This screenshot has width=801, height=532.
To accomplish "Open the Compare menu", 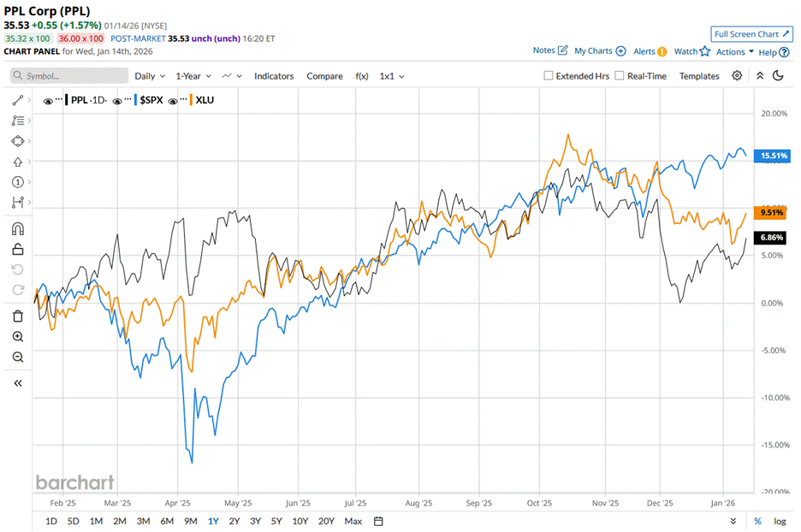I will [x=324, y=76].
